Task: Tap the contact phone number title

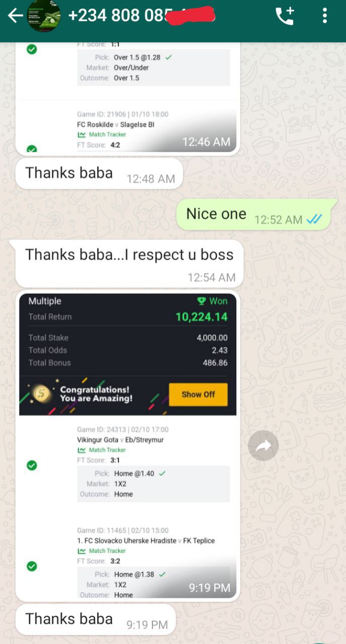Action: pos(141,16)
